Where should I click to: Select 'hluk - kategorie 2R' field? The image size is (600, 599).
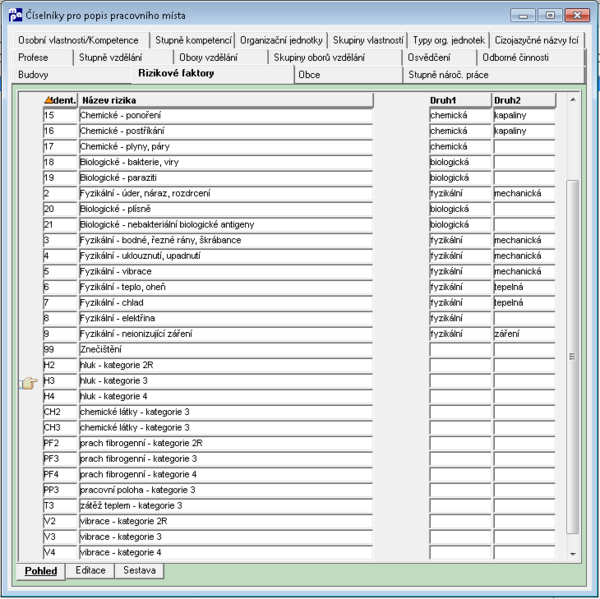pyautogui.click(x=226, y=365)
